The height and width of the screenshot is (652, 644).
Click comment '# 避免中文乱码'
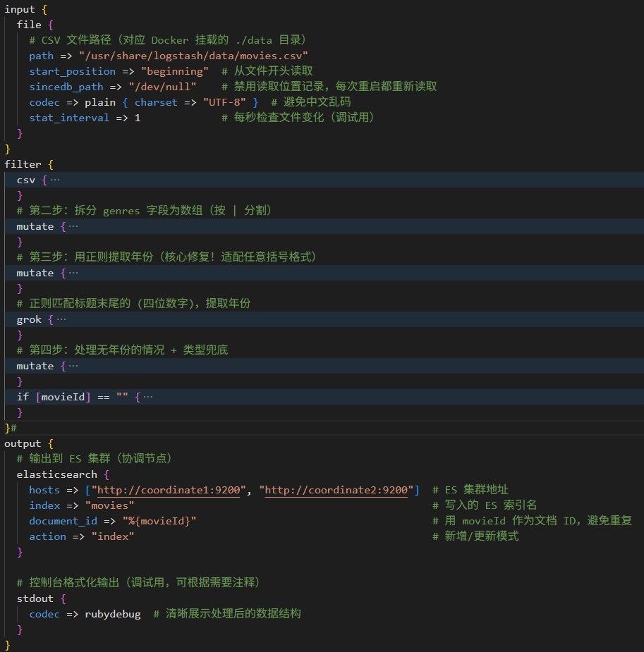pyautogui.click(x=311, y=102)
